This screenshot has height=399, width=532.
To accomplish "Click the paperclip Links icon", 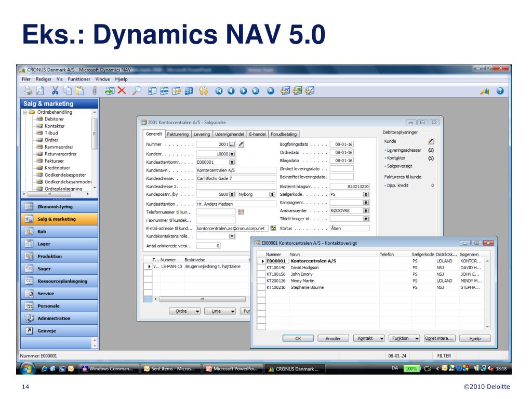I will point(95,90).
